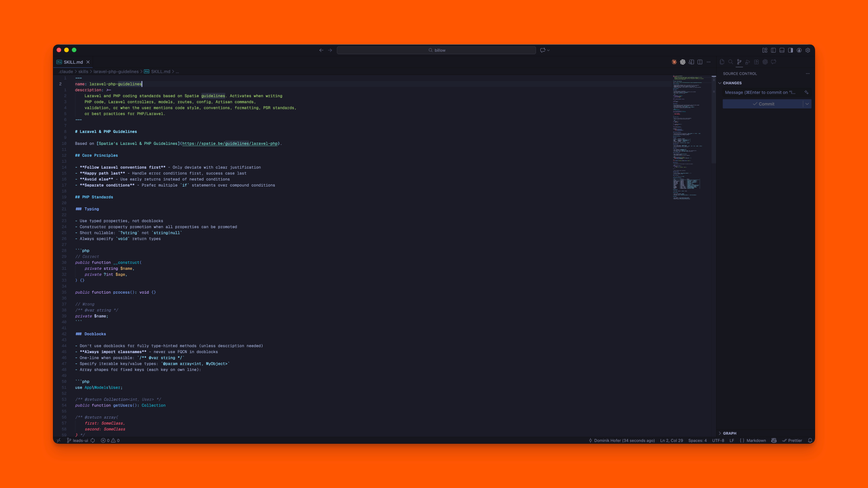
Task: Toggle the bottom panel visibility
Action: point(782,50)
